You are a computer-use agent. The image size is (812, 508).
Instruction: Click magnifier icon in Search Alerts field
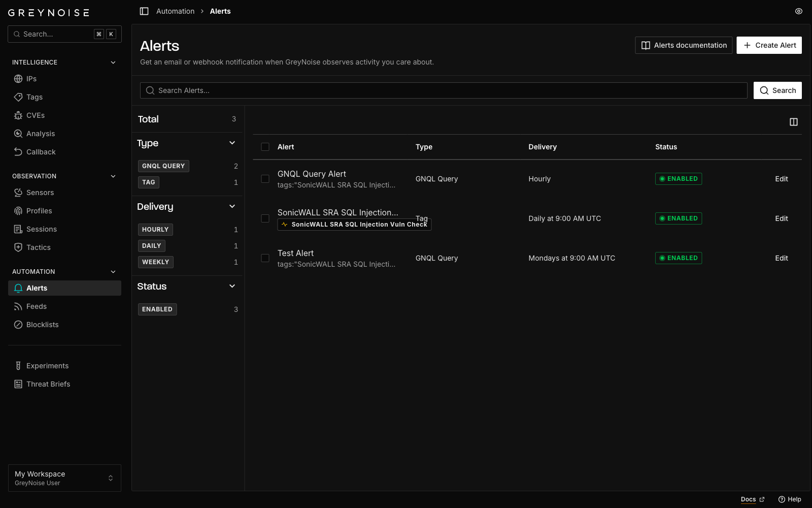150,90
